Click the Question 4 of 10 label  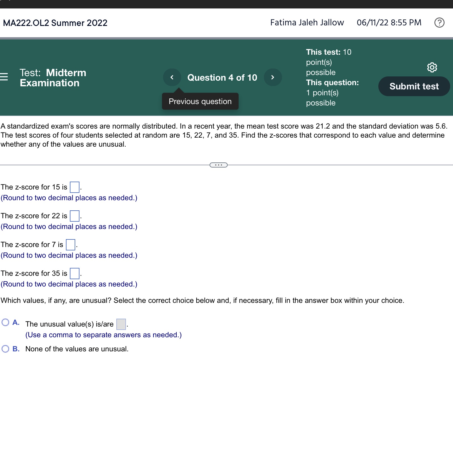(x=222, y=78)
